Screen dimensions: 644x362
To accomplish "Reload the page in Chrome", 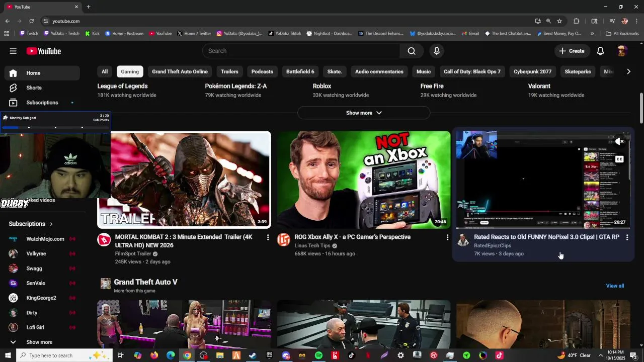I will point(31,21).
